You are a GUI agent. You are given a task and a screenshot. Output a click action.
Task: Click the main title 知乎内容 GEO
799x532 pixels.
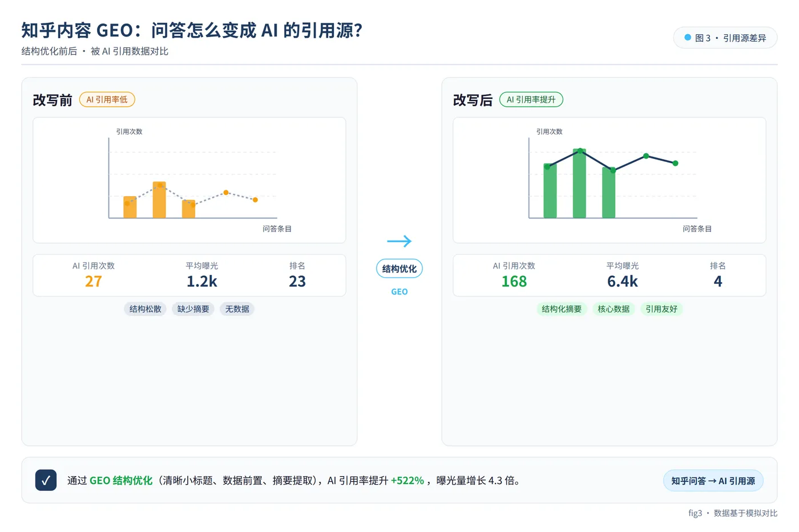[x=192, y=30]
